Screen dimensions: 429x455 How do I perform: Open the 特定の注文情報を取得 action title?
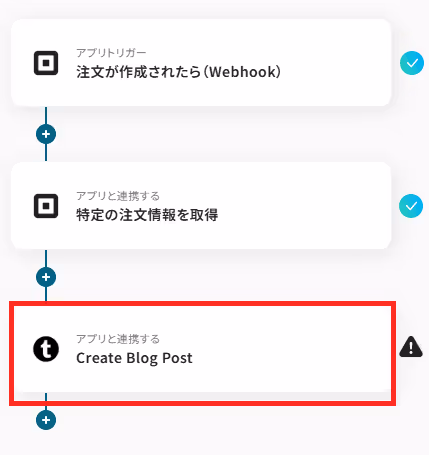[147, 215]
